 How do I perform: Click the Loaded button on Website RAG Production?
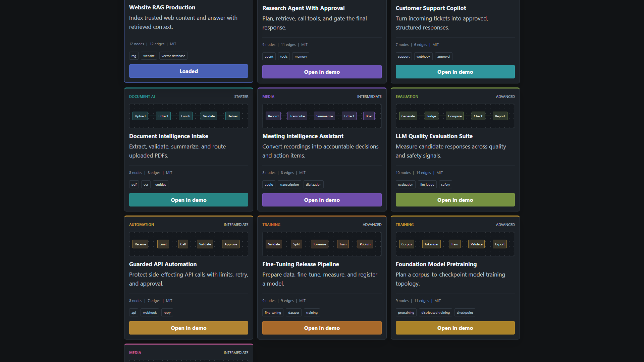click(x=189, y=71)
